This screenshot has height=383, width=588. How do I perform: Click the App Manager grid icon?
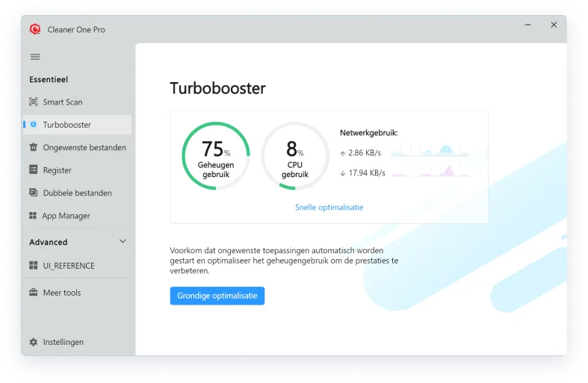(x=33, y=216)
